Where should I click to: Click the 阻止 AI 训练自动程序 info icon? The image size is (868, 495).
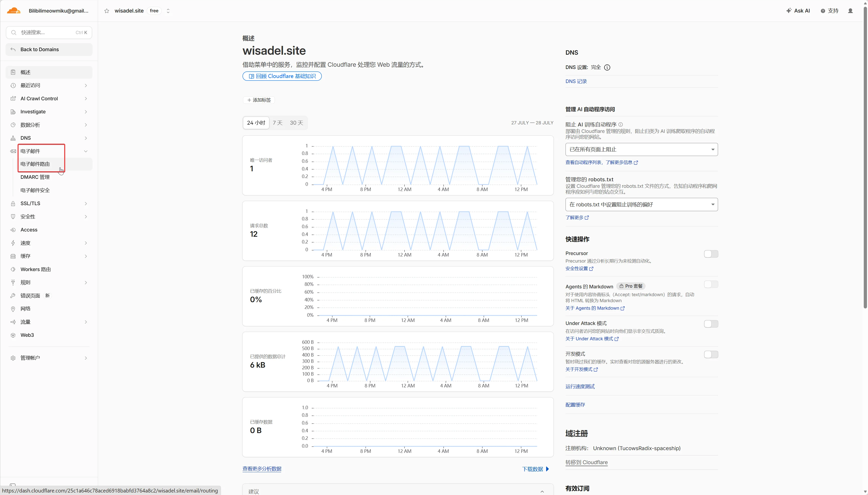point(620,124)
